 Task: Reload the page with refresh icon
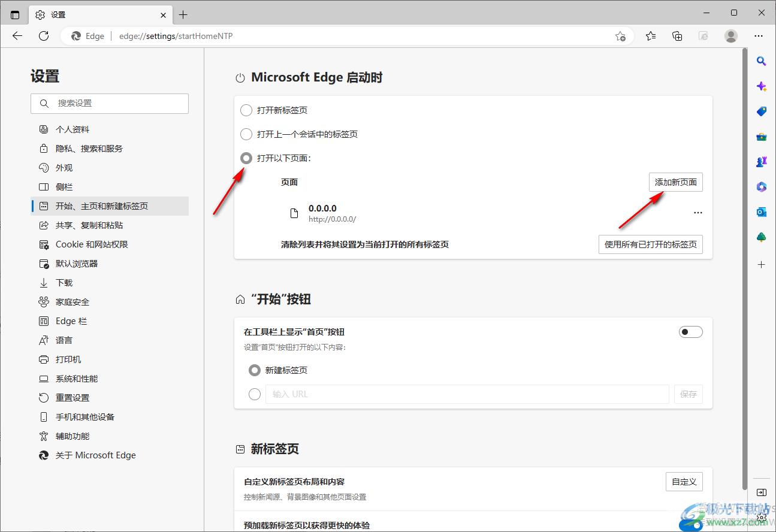44,36
